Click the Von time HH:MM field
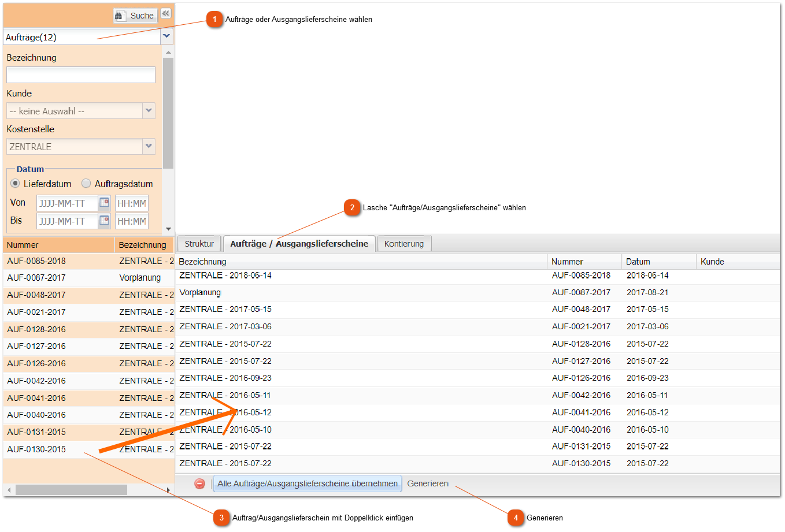The image size is (785, 532). pos(132,203)
